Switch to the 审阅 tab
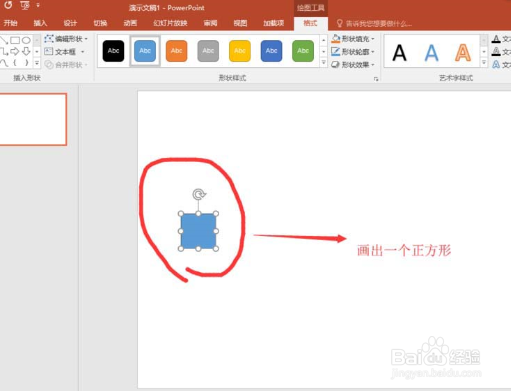Image resolution: width=511 pixels, height=391 pixels. 210,23
